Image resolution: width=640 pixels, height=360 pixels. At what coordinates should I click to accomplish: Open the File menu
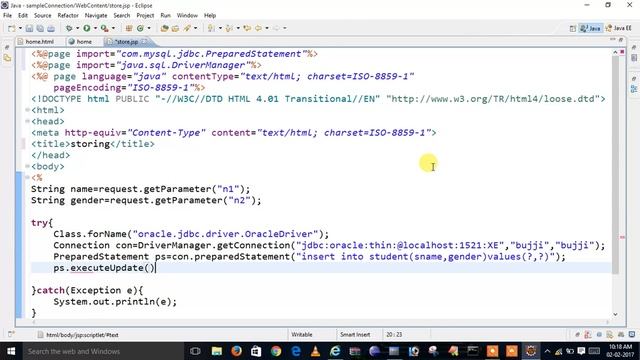pyautogui.click(x=7, y=16)
